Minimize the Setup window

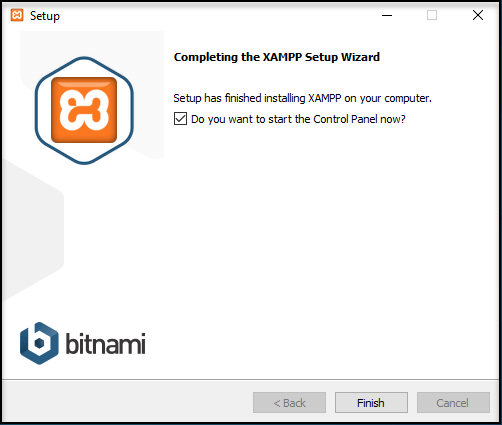[x=387, y=15]
